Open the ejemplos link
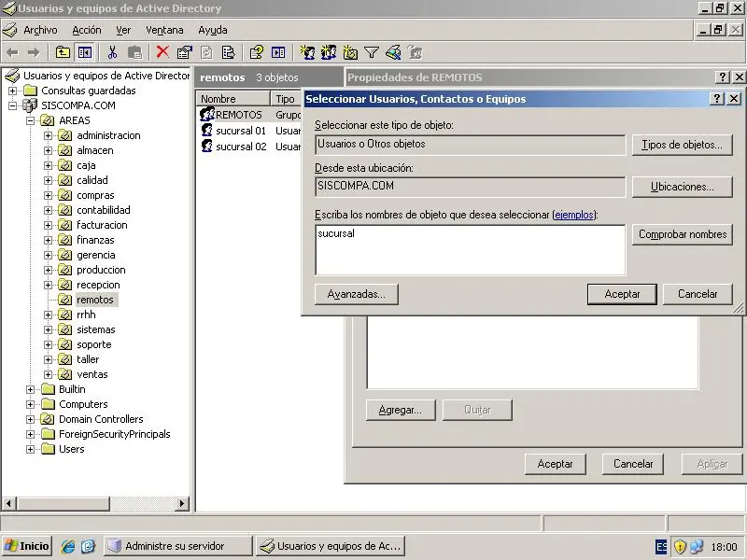This screenshot has height=560, width=747. tap(574, 215)
